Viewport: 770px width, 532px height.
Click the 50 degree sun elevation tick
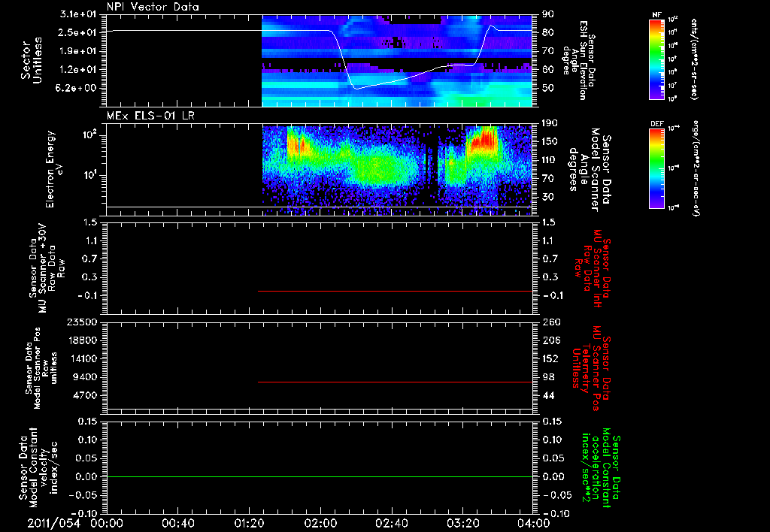[x=548, y=89]
